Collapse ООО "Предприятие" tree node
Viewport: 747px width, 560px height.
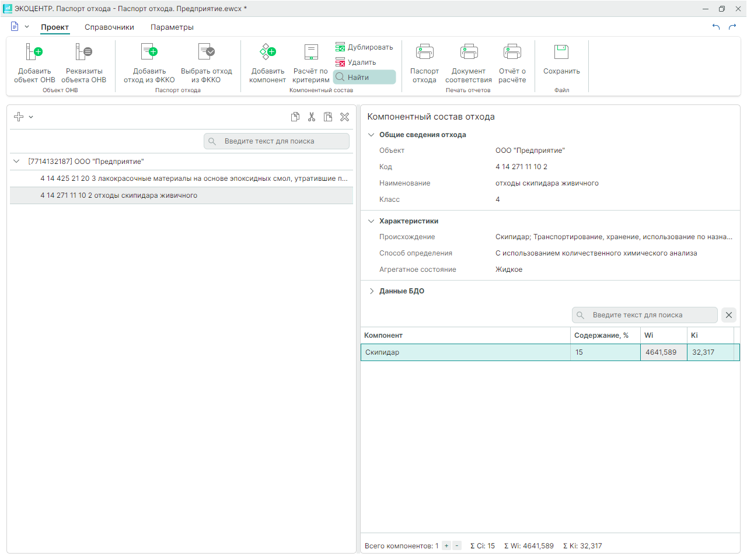click(x=16, y=162)
